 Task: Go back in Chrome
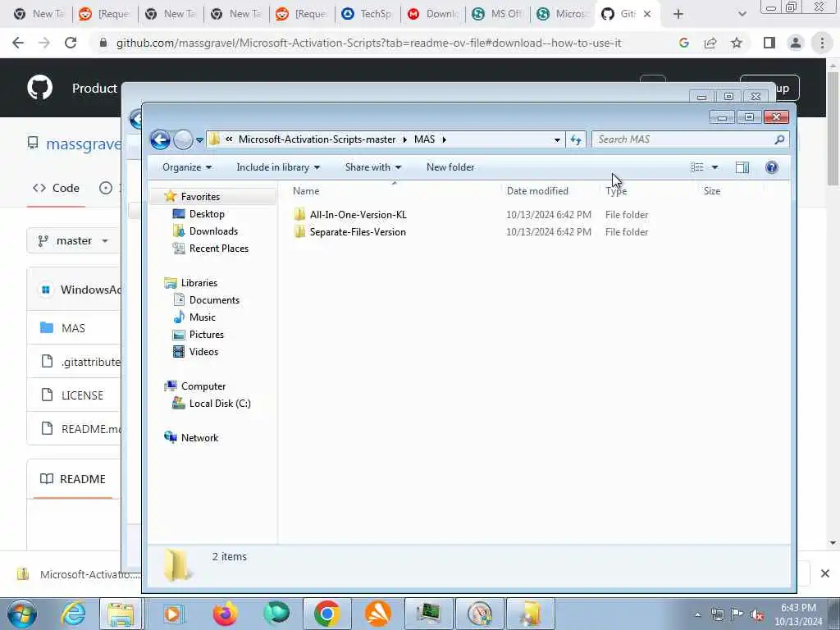pyautogui.click(x=18, y=43)
